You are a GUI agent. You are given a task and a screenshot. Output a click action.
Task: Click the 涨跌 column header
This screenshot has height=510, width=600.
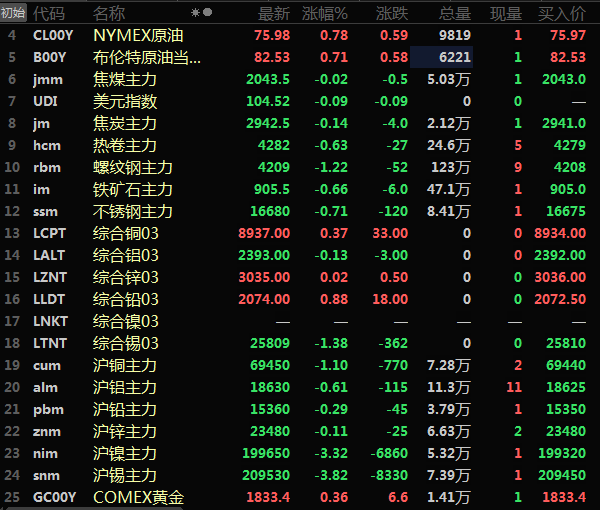(x=392, y=13)
